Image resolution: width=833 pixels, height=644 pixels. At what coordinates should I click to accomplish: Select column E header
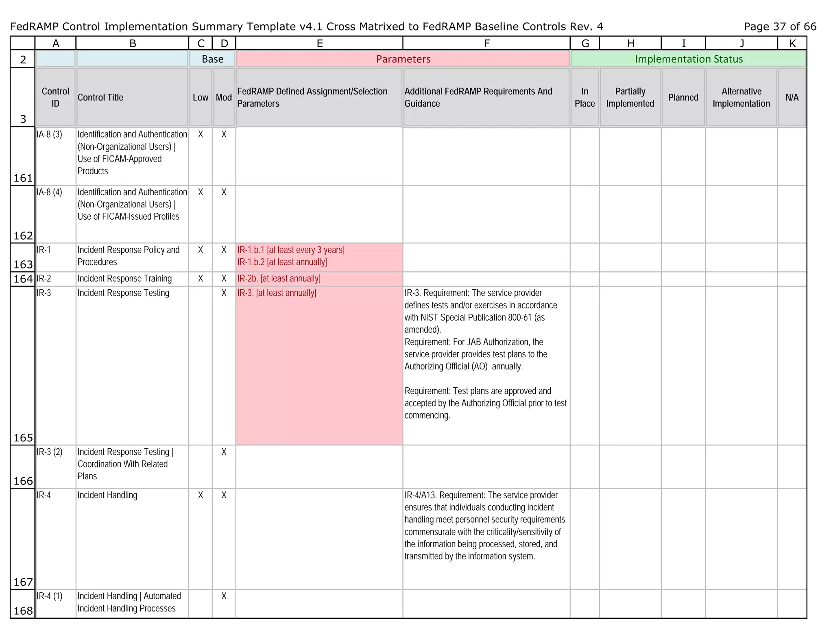pos(319,43)
